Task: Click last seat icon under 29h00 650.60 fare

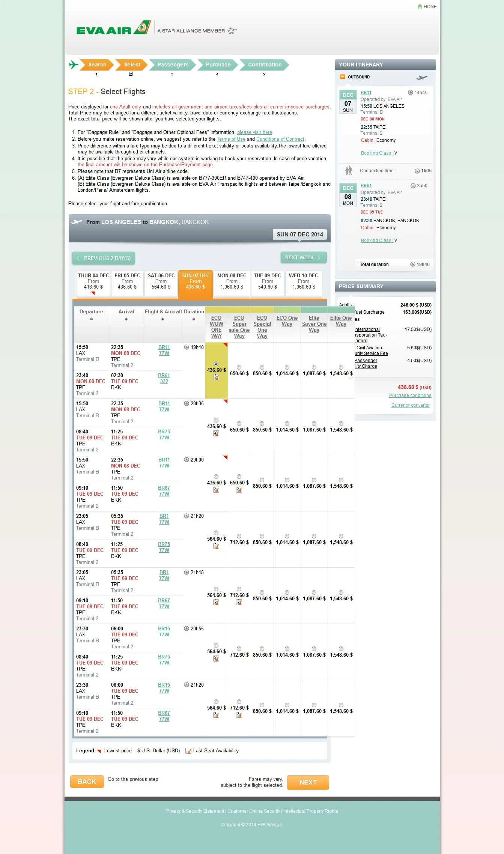Action: [239, 490]
